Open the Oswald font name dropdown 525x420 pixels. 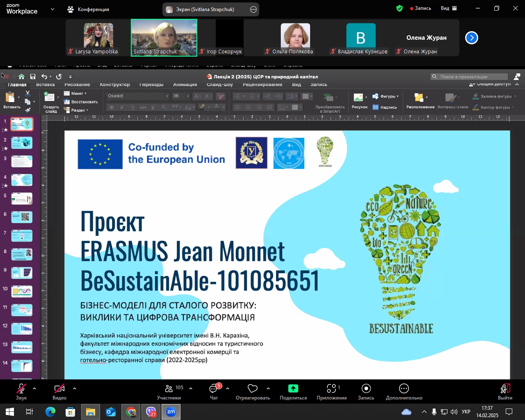click(167, 96)
